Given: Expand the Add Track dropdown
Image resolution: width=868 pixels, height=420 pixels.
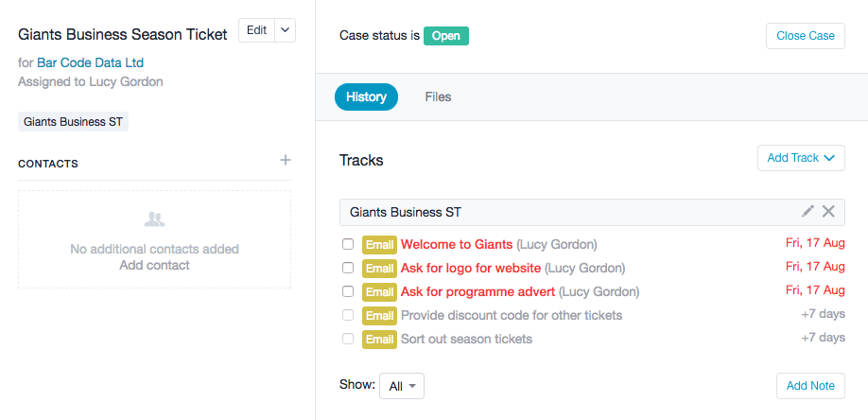Looking at the screenshot, I should click(801, 158).
